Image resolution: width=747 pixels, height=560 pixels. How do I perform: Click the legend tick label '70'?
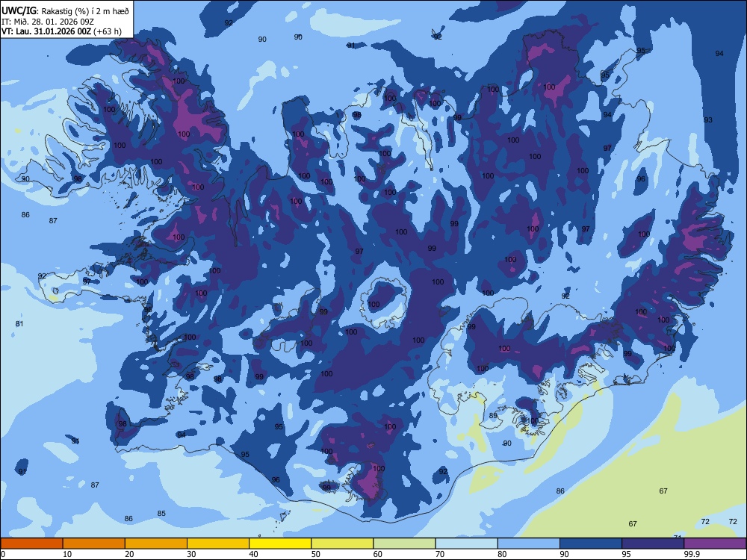440,554
